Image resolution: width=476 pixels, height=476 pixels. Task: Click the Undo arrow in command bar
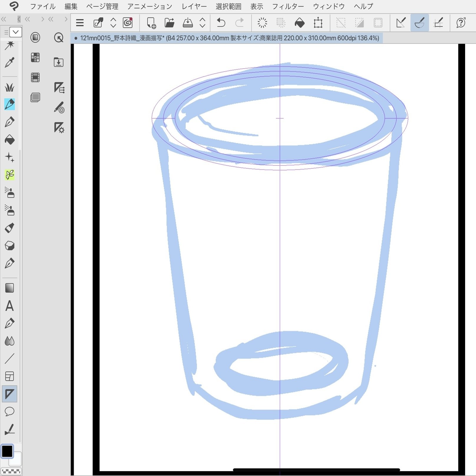pos(221,23)
